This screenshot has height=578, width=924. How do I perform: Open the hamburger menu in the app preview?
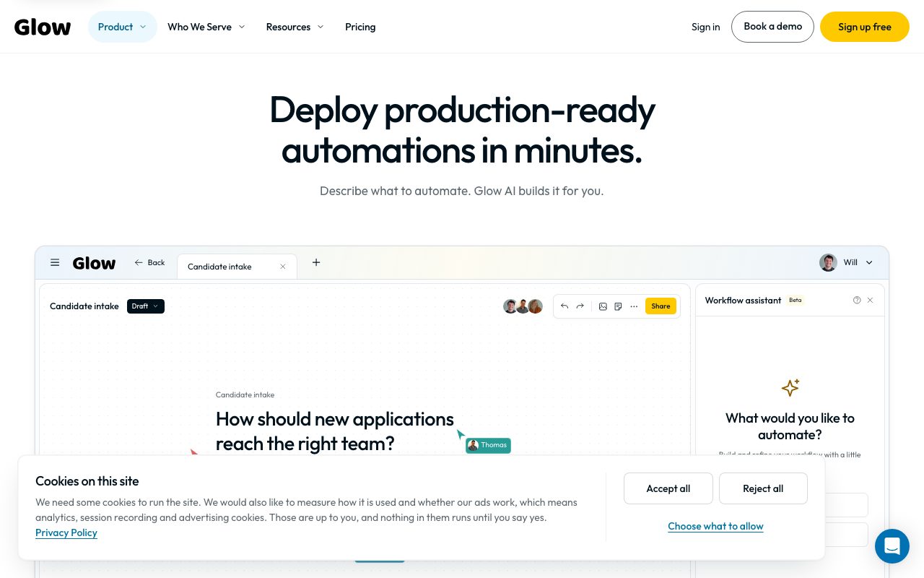[55, 262]
